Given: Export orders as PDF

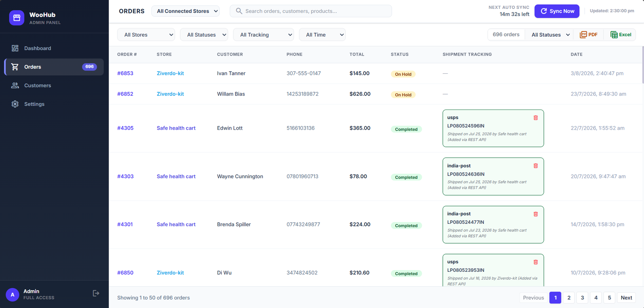Looking at the screenshot, I should (x=588, y=35).
